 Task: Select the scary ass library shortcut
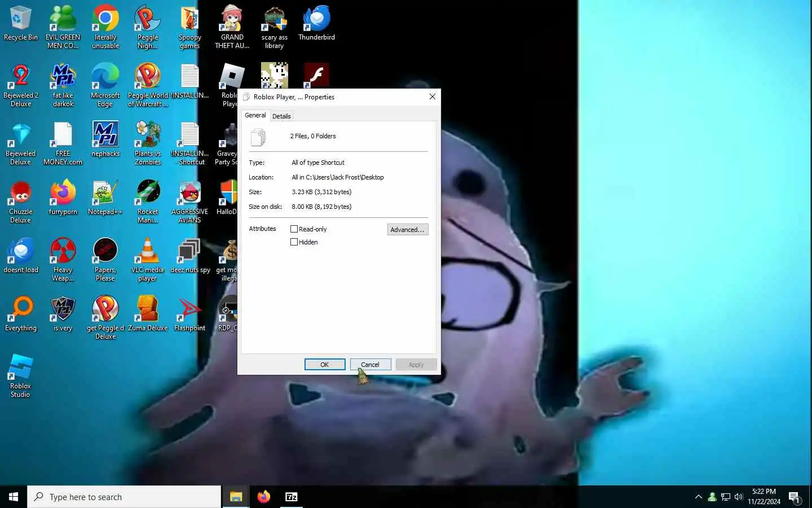click(x=275, y=27)
